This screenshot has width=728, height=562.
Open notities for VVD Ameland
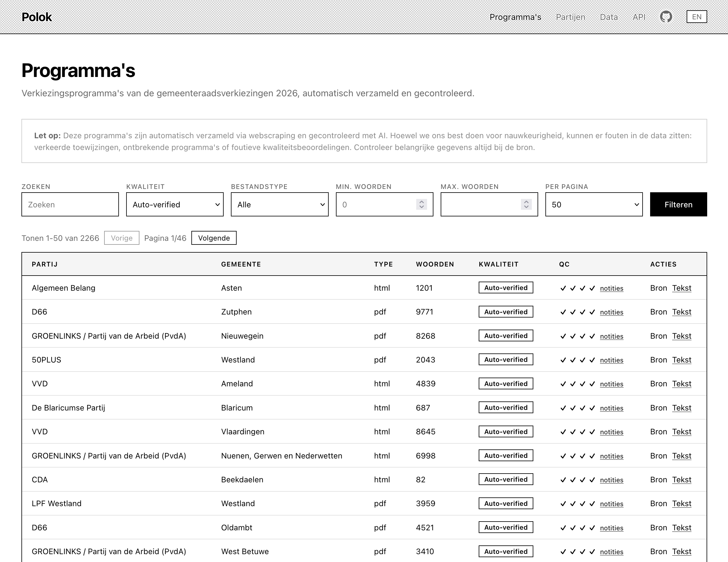coord(612,384)
